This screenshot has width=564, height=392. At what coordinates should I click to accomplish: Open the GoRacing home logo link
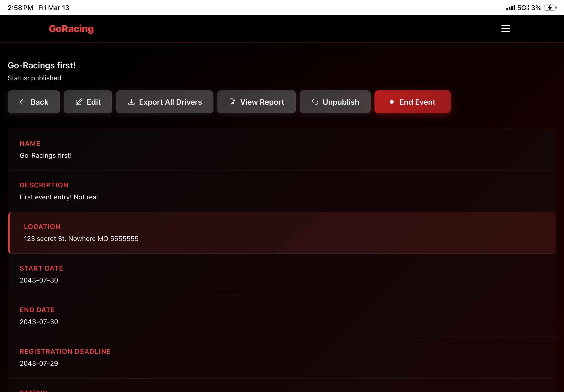click(x=71, y=29)
